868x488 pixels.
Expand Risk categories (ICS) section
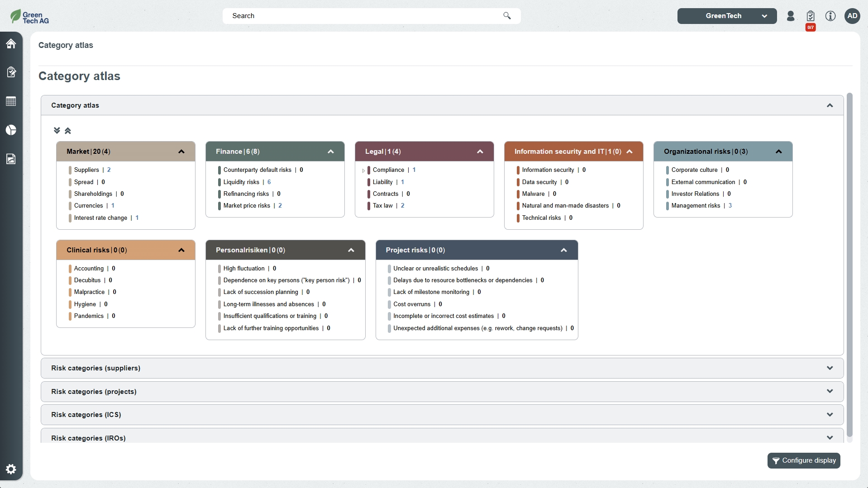pos(442,415)
